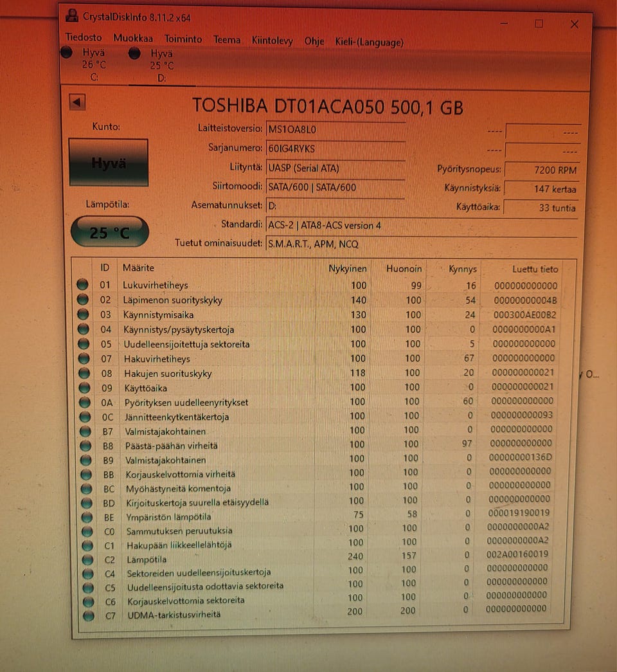Image resolution: width=617 pixels, height=672 pixels.
Task: Click status icon of BC Myöhästyneitä komentoja
Action: point(86,489)
